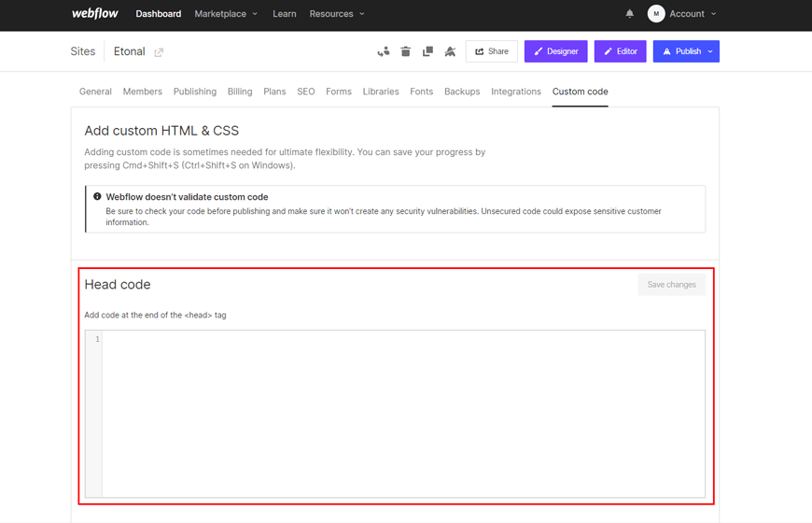Switch to the Backups tab
The height and width of the screenshot is (523, 812).
[x=462, y=92]
